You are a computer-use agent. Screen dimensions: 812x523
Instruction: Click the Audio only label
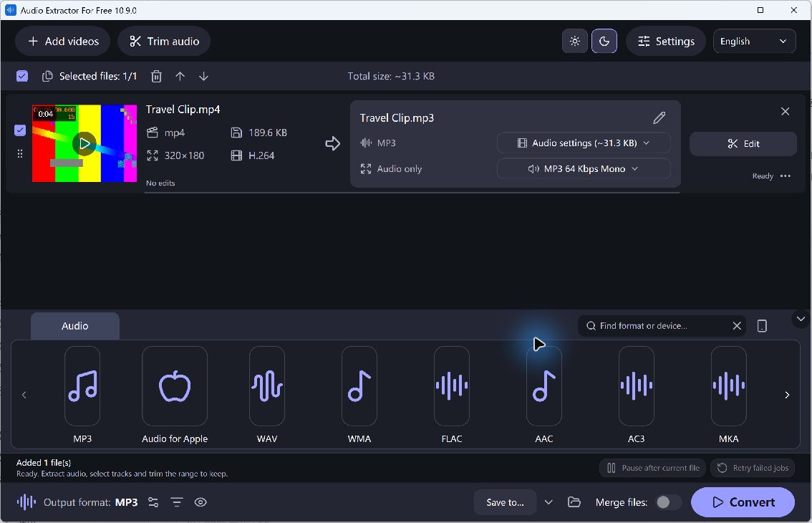click(400, 169)
